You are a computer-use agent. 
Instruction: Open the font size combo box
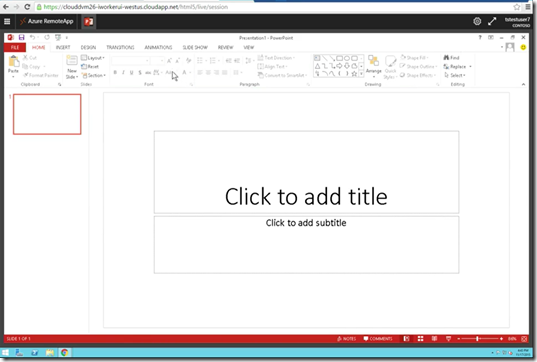click(157, 61)
